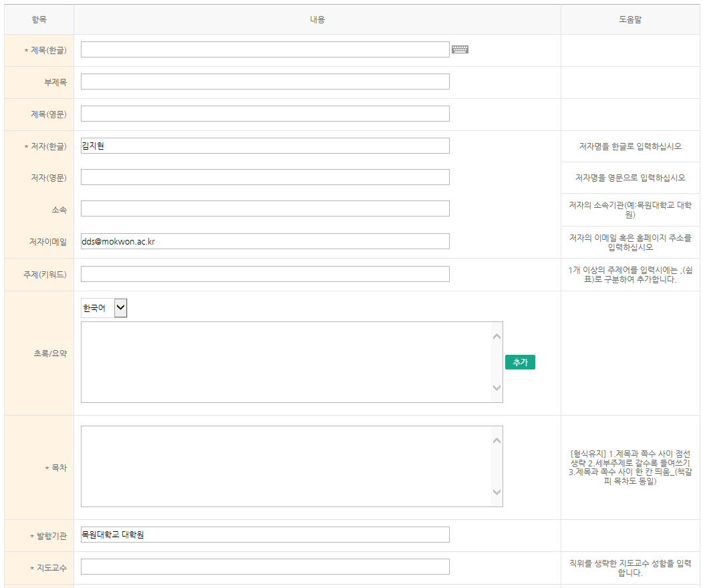This screenshot has width=703, height=588.
Task: Click inside the 초록/요약 abstract text area
Action: pos(286,362)
